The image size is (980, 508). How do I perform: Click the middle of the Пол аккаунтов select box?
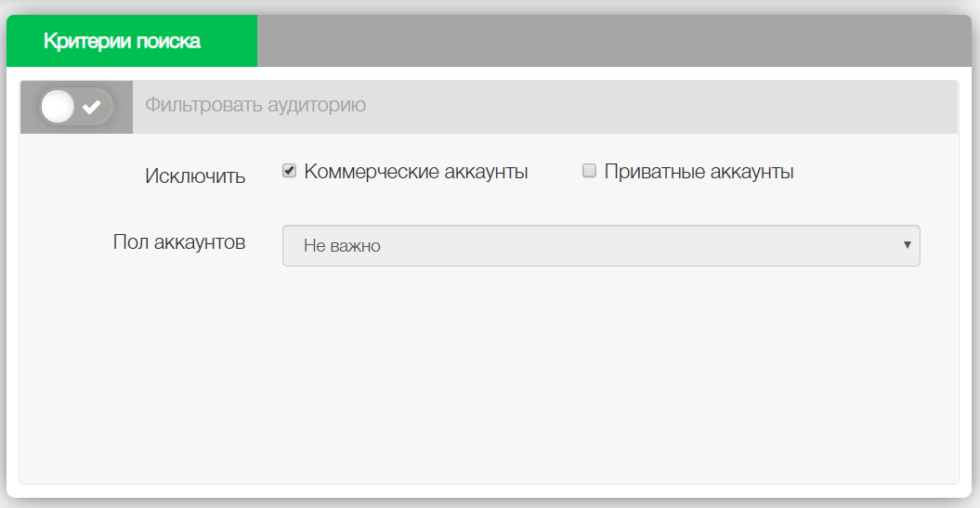(x=600, y=246)
